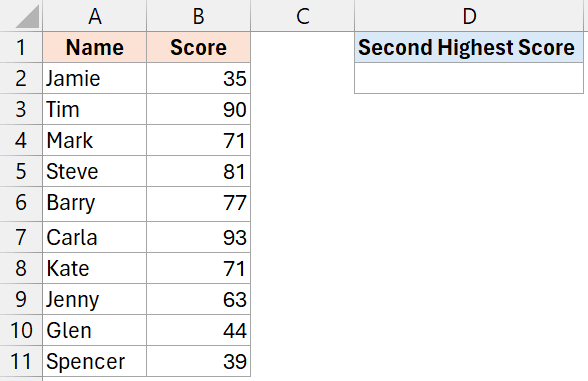Select the cell containing Carla
This screenshot has width=588, height=381.
(x=94, y=237)
